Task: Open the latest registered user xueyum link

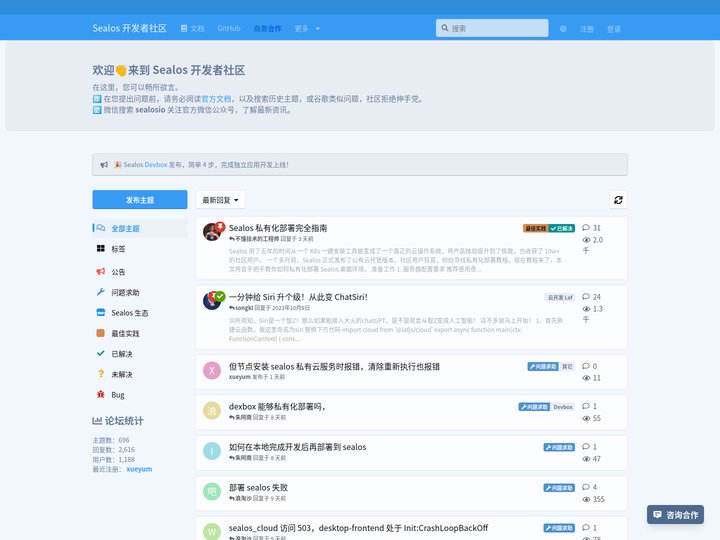Action: [139, 469]
